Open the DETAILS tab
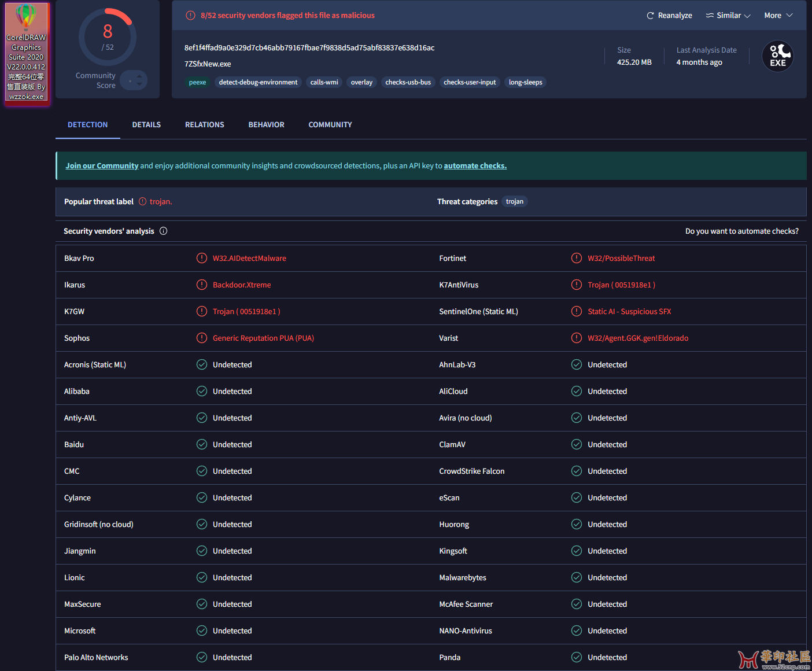This screenshot has height=671, width=812. (146, 124)
